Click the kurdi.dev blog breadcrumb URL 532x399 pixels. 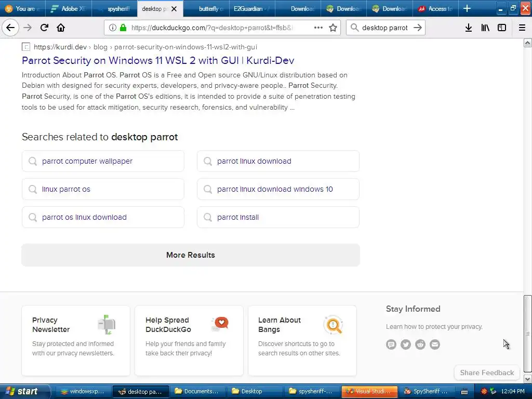tap(145, 47)
